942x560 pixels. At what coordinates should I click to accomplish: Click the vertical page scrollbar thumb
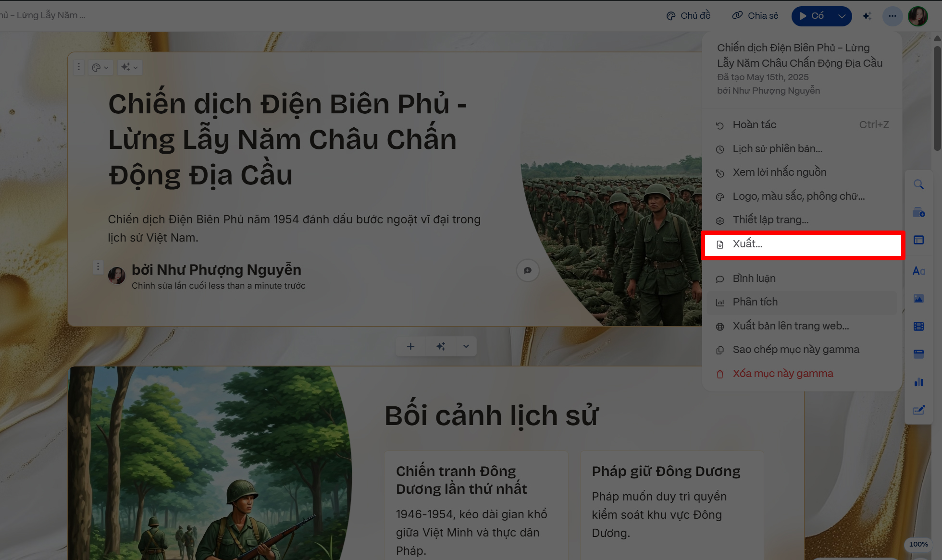[937, 98]
